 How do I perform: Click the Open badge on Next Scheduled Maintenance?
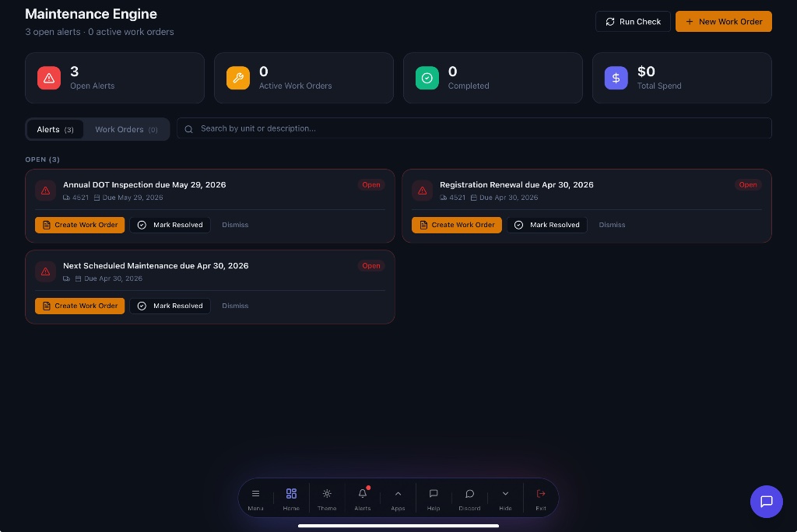click(x=371, y=266)
